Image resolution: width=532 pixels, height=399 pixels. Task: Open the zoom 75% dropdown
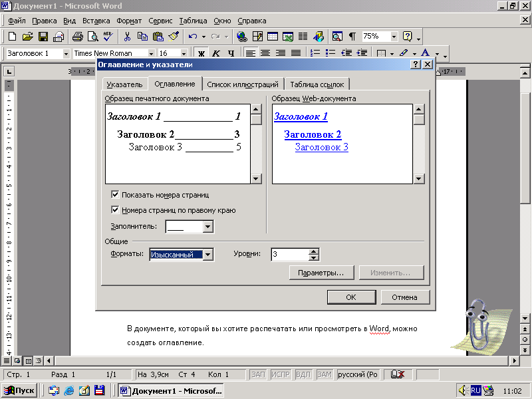click(394, 37)
